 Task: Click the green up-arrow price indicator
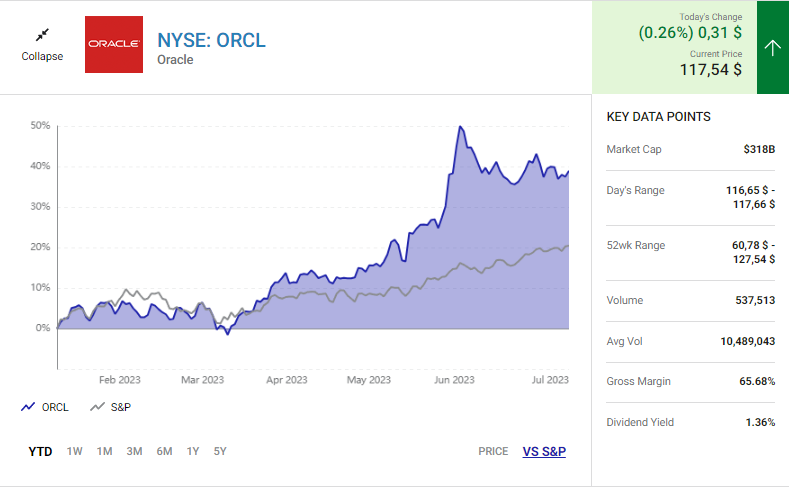pos(772,47)
